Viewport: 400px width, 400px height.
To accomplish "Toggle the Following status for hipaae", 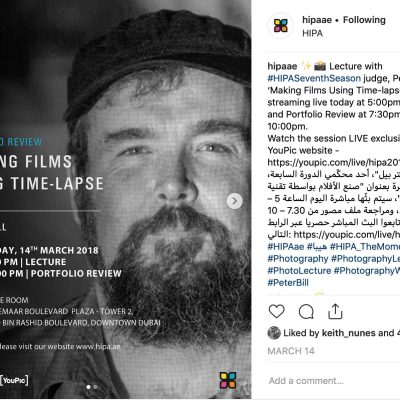I will point(364,20).
